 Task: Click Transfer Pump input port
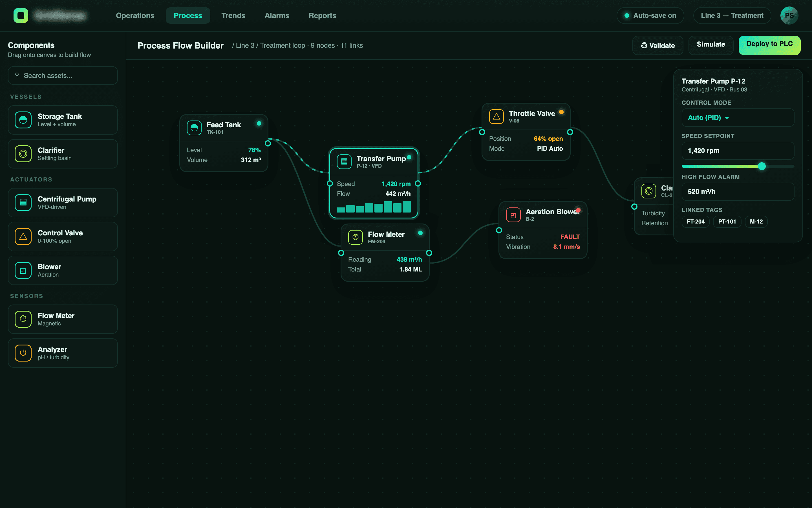tap(330, 183)
